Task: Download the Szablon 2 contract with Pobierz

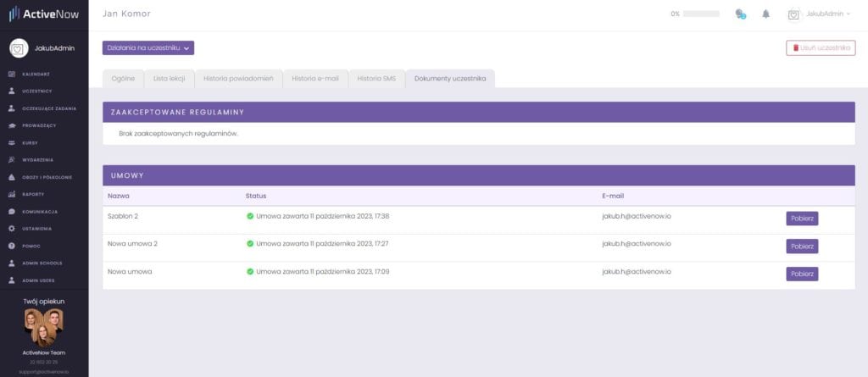Action: click(x=802, y=219)
